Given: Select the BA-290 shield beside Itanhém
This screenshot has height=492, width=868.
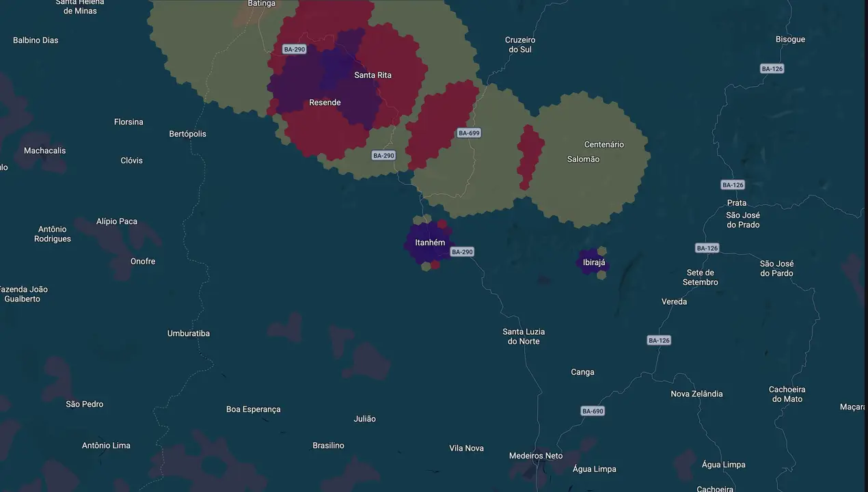Looking at the screenshot, I should point(462,252).
